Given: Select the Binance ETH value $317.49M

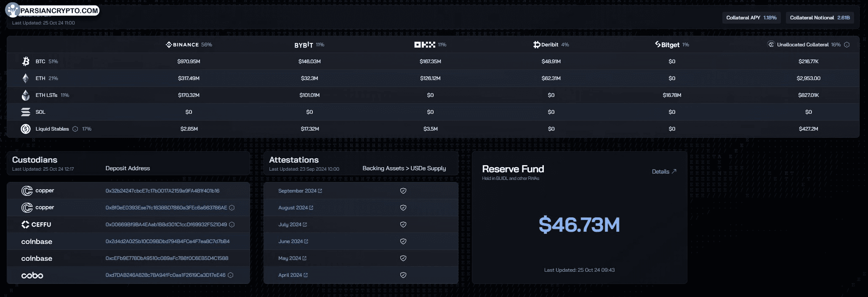Looking at the screenshot, I should pos(189,78).
